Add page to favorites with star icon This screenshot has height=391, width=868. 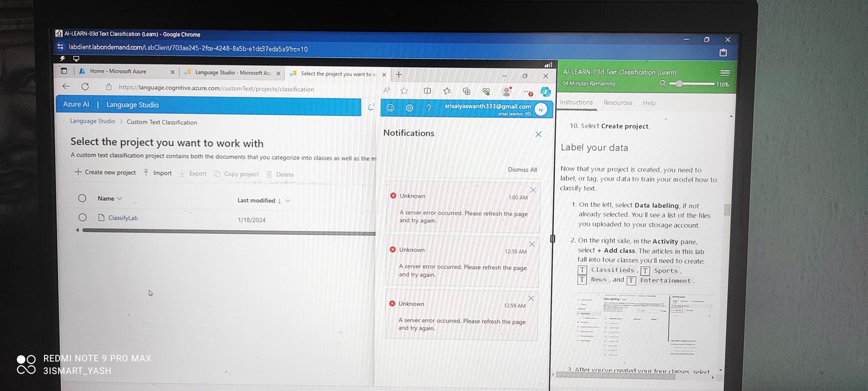404,91
